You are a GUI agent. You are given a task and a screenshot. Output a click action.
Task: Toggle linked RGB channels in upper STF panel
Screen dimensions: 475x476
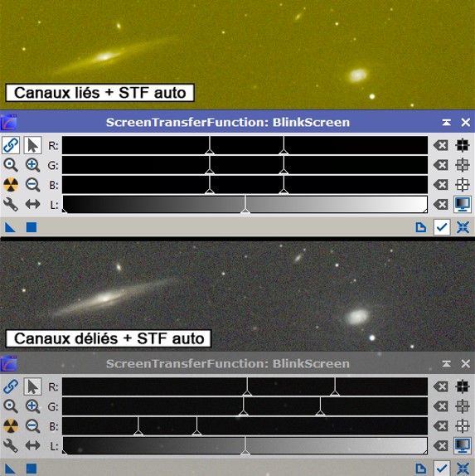pyautogui.click(x=11, y=145)
